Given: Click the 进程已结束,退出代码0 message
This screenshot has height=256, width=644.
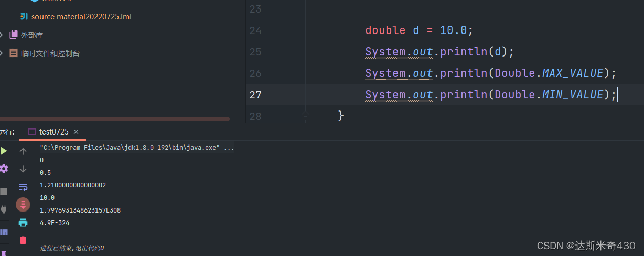Looking at the screenshot, I should tap(72, 248).
